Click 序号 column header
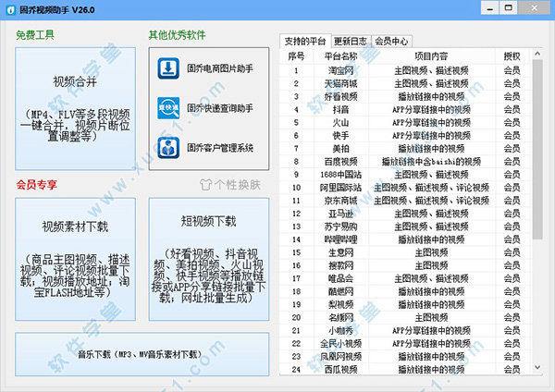Viewport: 555px width, 392px height. (296, 56)
